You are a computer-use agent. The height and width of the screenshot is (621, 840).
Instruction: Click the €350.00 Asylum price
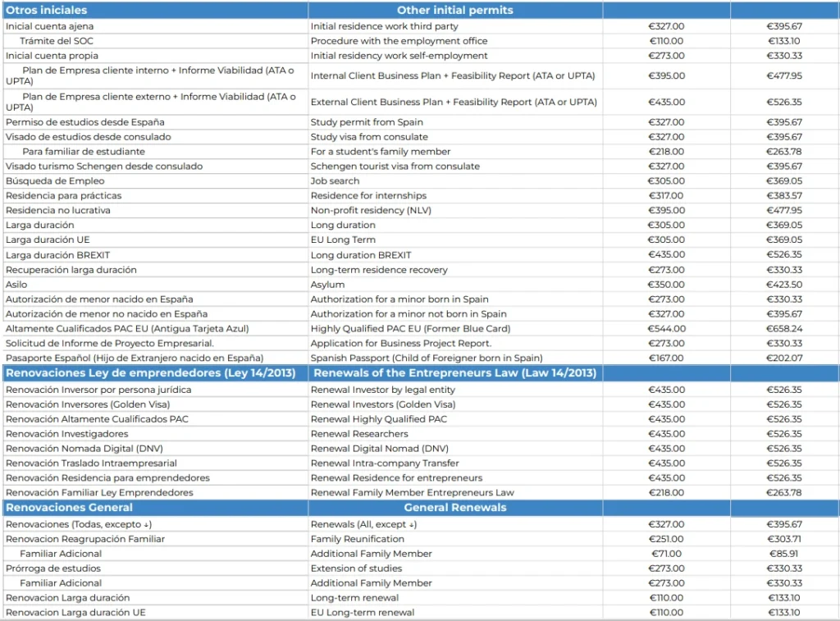tap(666, 285)
